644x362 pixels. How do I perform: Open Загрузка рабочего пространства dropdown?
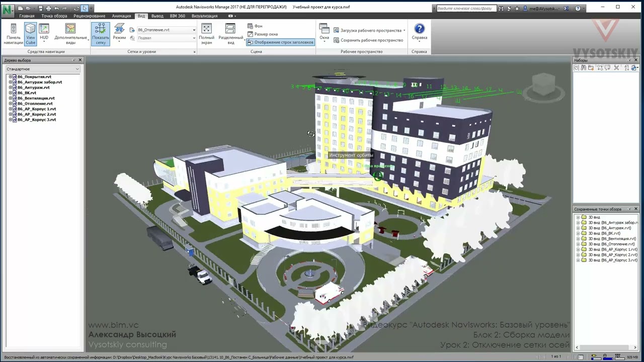tap(369, 30)
